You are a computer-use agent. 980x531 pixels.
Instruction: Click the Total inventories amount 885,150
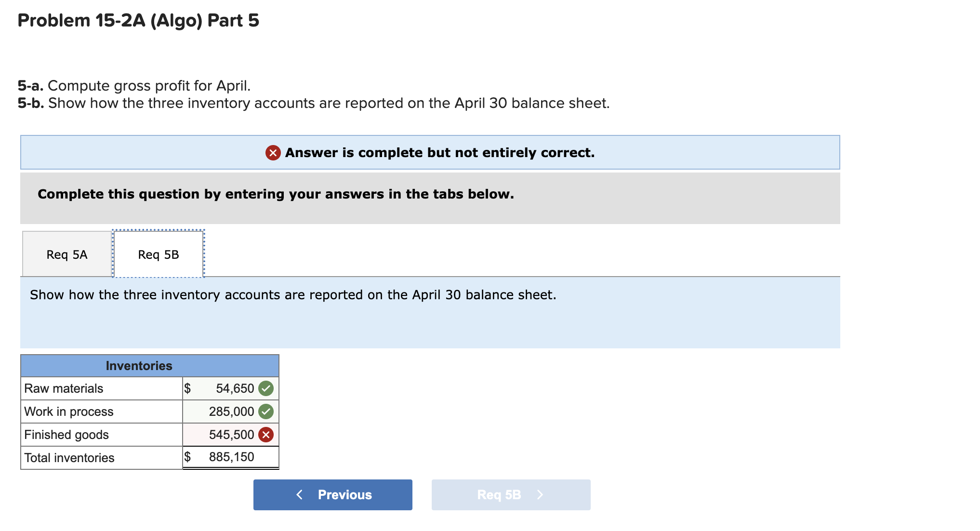tap(231, 457)
